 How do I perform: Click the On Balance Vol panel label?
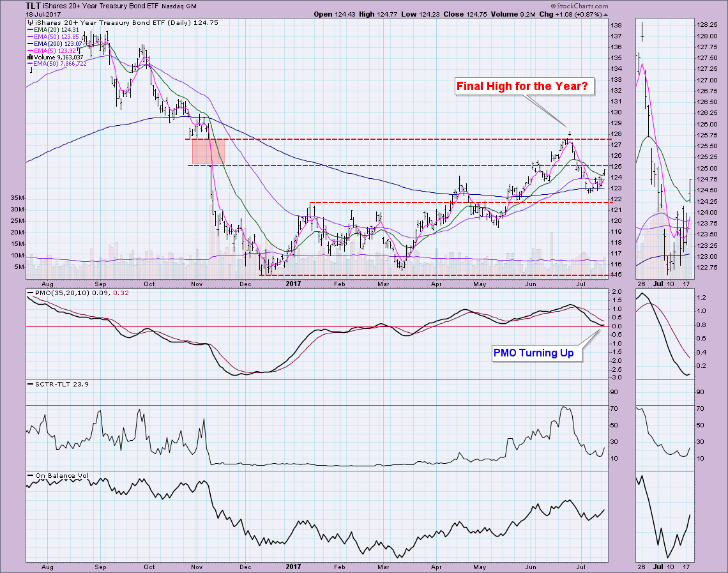pos(58,475)
